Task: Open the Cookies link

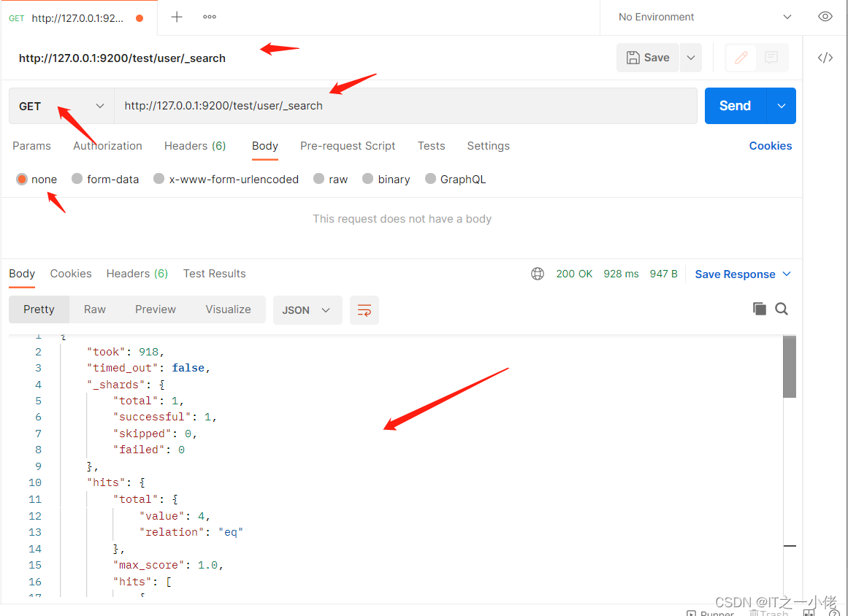Action: point(770,146)
